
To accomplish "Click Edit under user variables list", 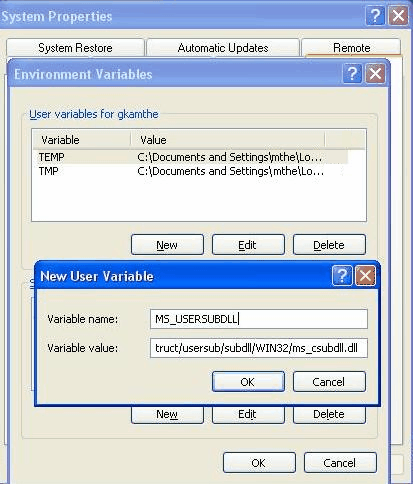I will click(x=248, y=245).
